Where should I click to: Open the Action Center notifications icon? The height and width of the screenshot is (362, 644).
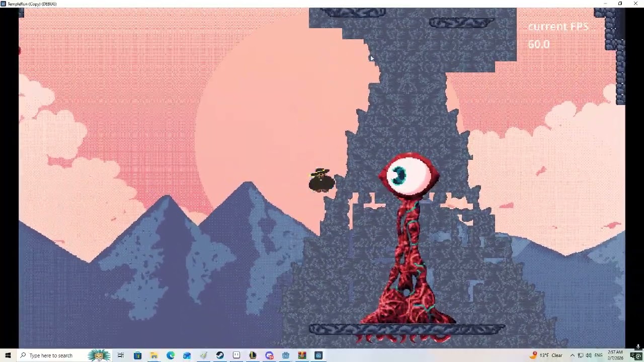[634, 355]
